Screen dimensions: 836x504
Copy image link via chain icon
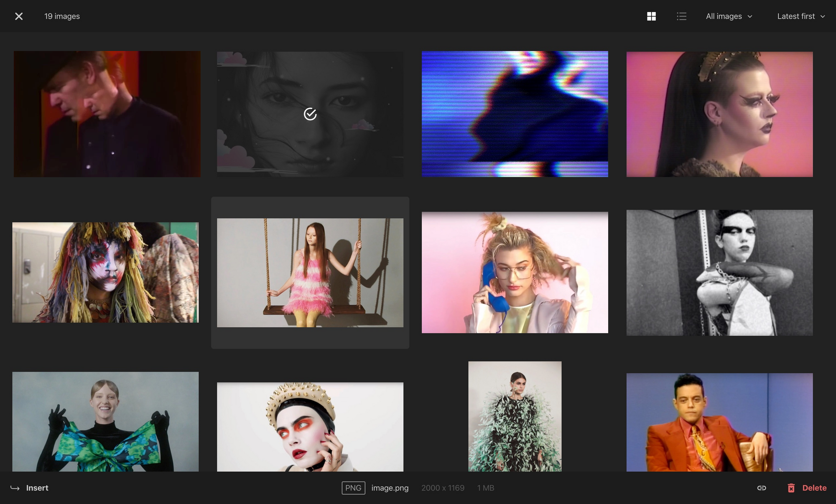[x=762, y=488]
